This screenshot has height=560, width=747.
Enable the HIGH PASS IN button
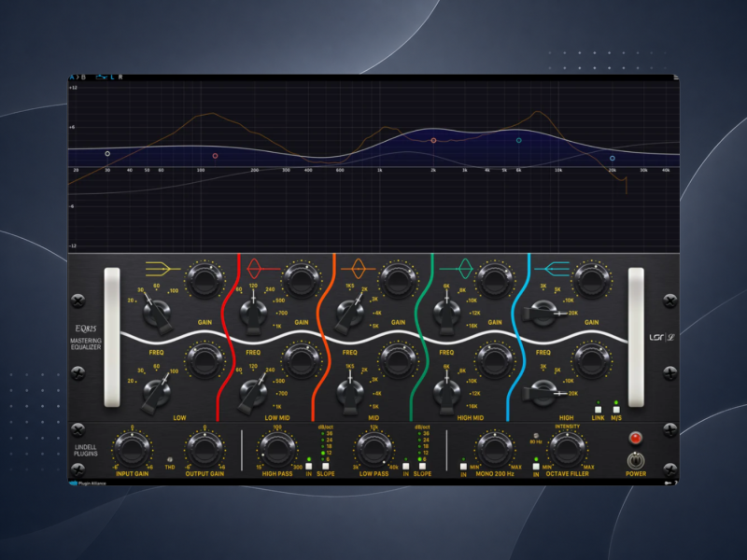(x=309, y=466)
